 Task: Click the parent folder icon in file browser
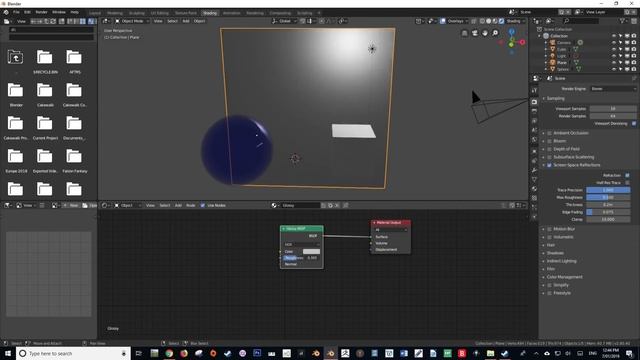tap(15, 57)
